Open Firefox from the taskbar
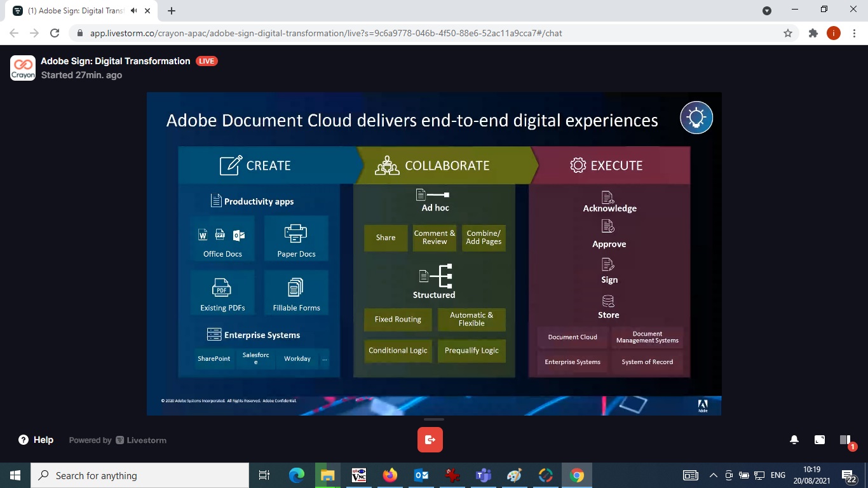Screen dimensions: 868x488 point(390,475)
